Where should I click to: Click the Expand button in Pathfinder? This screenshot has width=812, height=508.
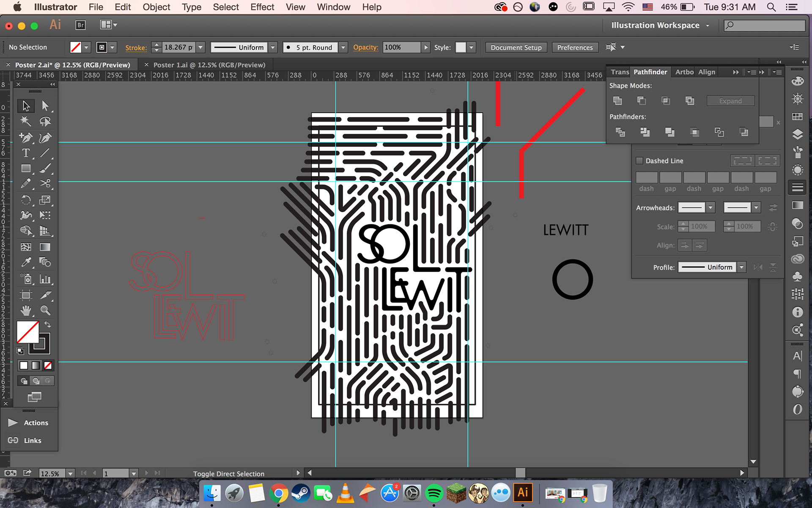point(730,101)
